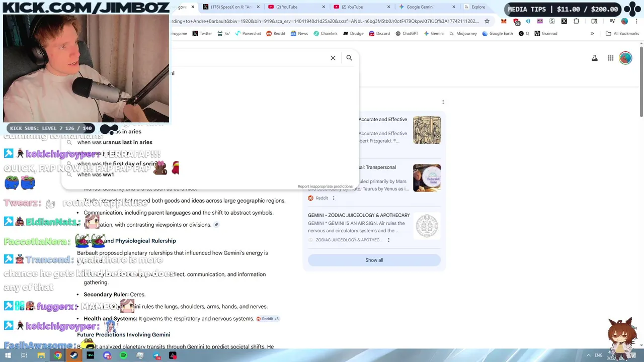The height and width of the screenshot is (362, 644).
Task: Open the Google account avatar
Action: tap(625, 58)
